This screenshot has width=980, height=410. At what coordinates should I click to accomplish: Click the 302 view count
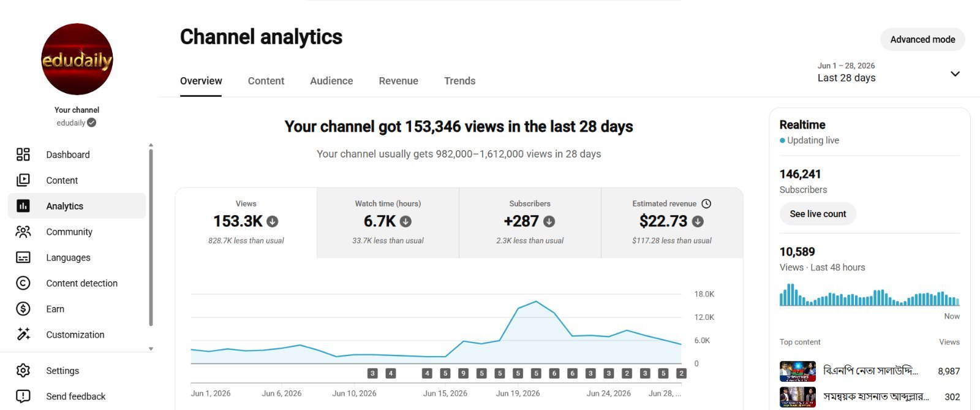(x=952, y=397)
